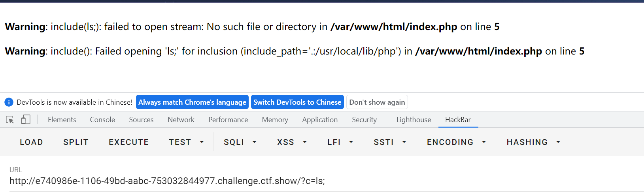644x192 pixels.
Task: Open the SQLI dropdown menu
Action: point(240,142)
